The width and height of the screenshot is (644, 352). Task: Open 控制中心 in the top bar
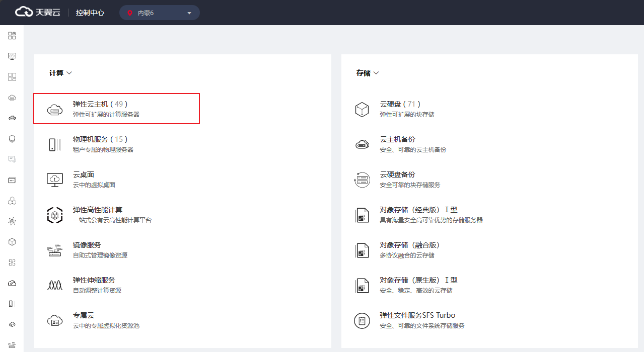90,13
